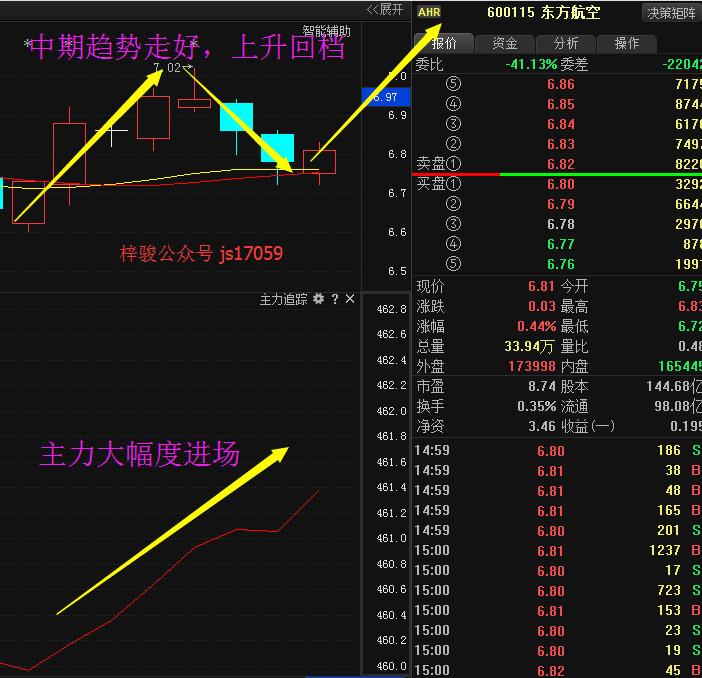Click the 现价 value 6.81
Viewport: 702px width, 678px height.
[x=541, y=286]
